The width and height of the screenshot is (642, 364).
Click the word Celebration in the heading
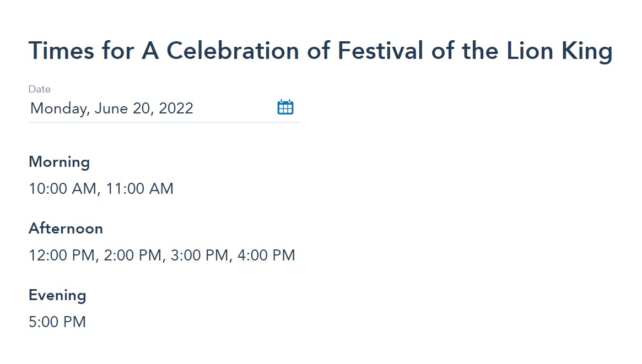[x=233, y=51]
